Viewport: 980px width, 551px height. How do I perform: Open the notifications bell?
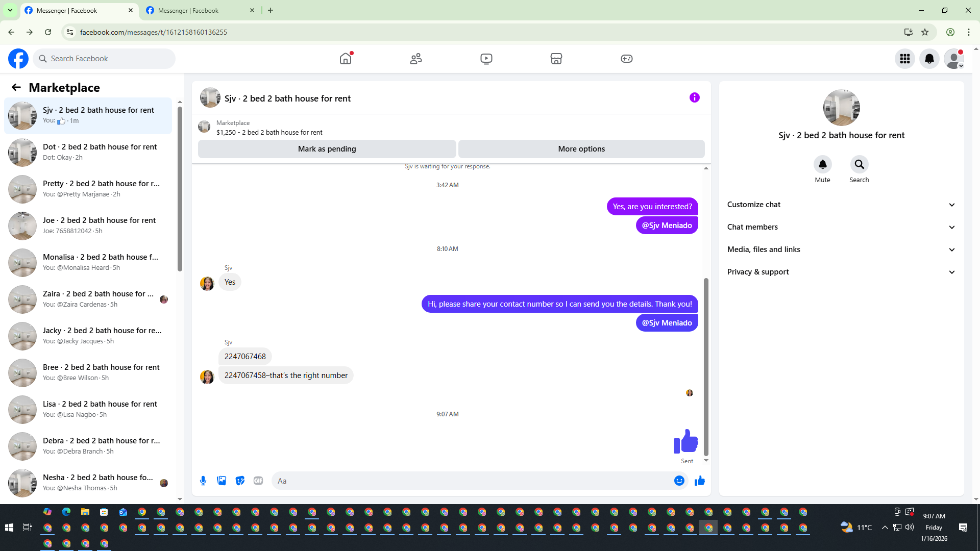coord(929,59)
